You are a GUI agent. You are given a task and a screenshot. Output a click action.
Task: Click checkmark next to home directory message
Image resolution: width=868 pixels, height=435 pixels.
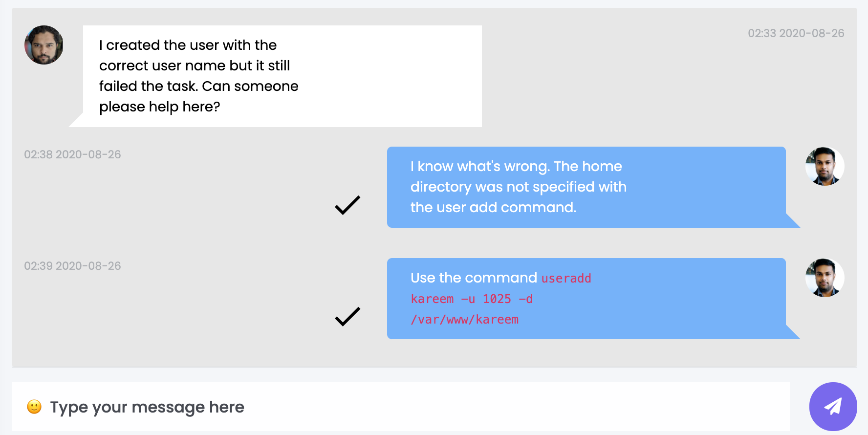tap(347, 205)
